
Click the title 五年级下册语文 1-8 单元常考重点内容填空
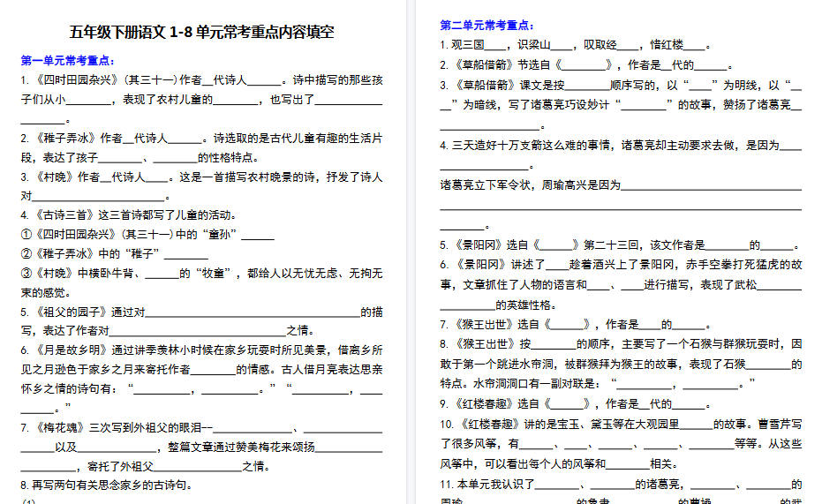click(202, 32)
